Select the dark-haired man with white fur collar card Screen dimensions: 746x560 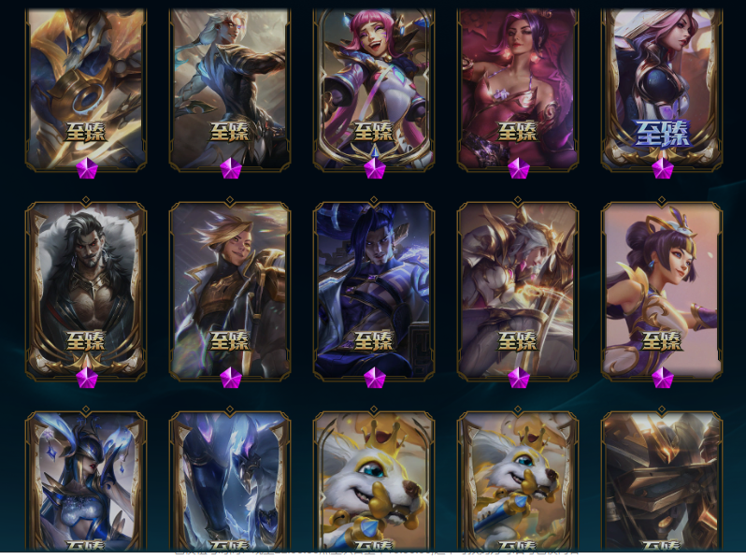point(86,291)
